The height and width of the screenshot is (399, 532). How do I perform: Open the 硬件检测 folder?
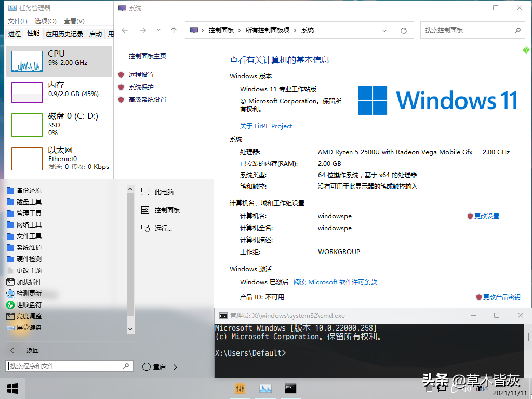coord(24,259)
